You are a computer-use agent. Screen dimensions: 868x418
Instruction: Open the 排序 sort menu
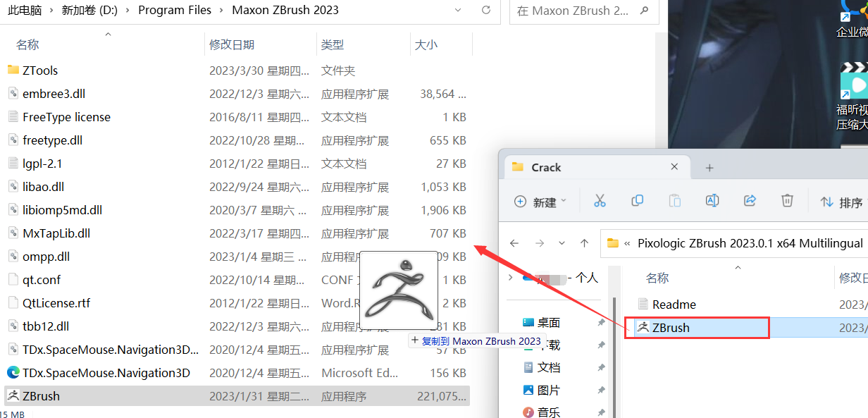point(842,202)
